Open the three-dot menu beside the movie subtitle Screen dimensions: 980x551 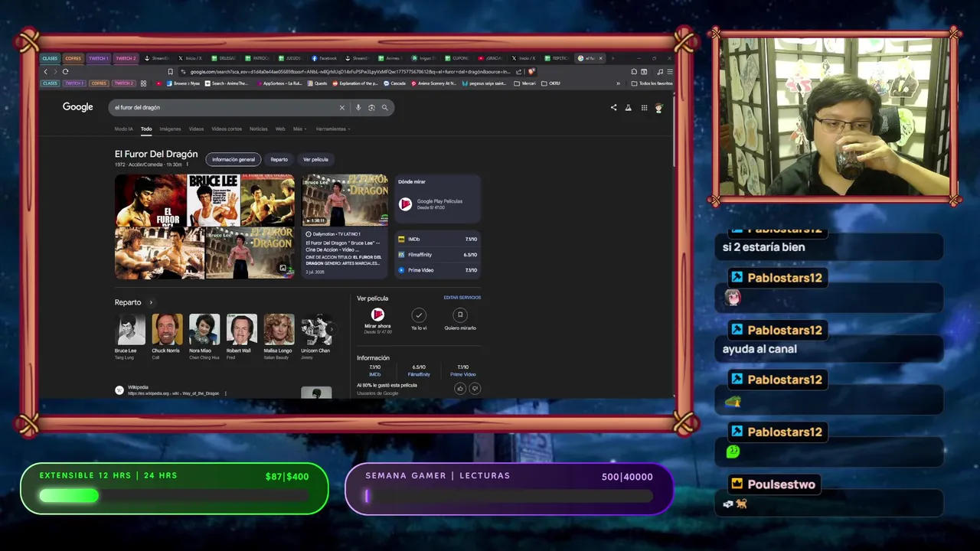tap(187, 165)
